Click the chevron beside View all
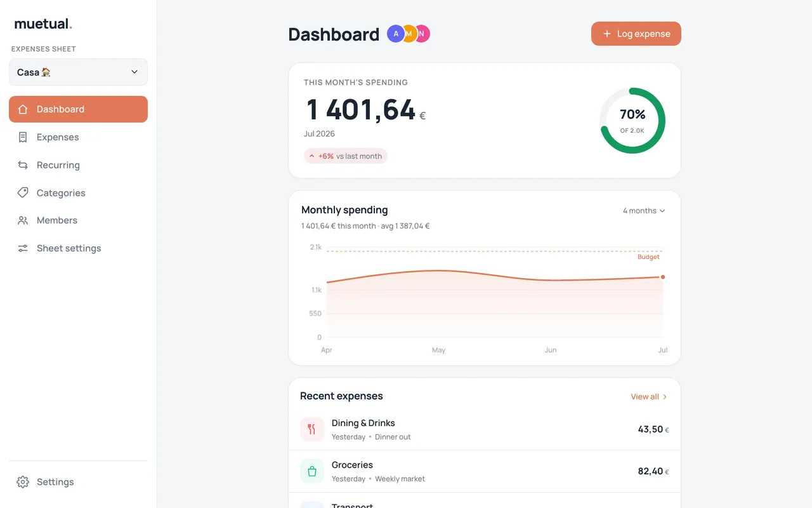This screenshot has width=812, height=508. tap(665, 397)
